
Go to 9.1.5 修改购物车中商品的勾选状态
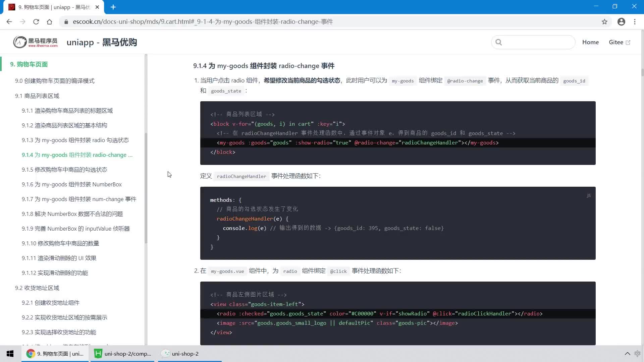(64, 170)
